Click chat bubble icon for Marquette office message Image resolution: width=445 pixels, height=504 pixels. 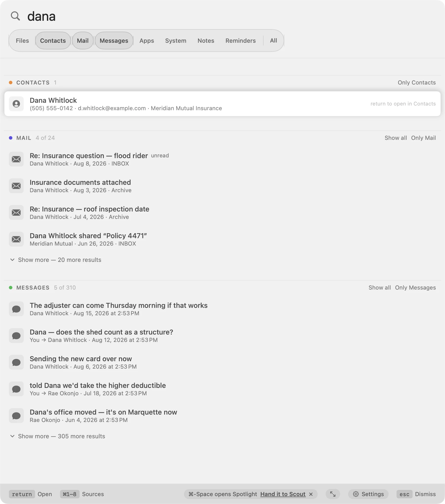pos(16,416)
